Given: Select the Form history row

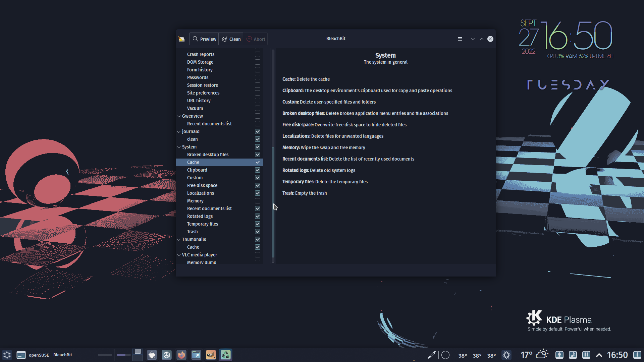Looking at the screenshot, I should (220, 70).
